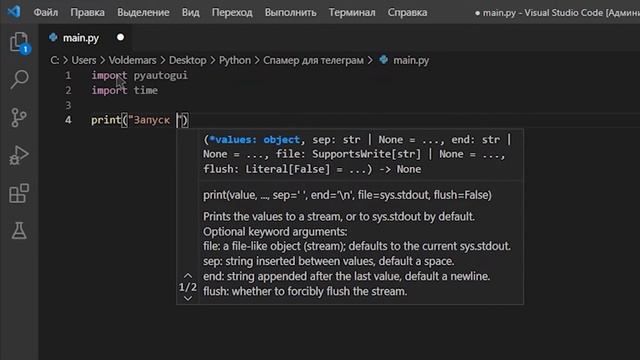Open the Testing flask icon
The image size is (640, 360).
[x=19, y=231]
